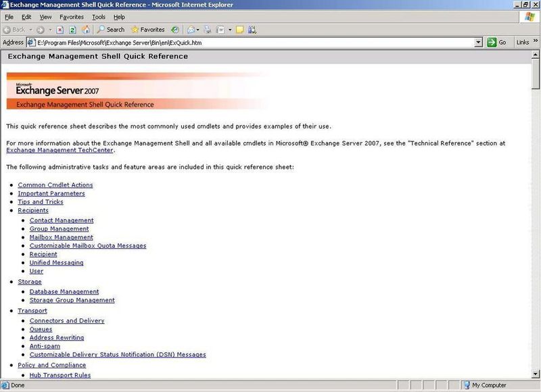
Task: Click the Windows flag logo icon
Action: tap(530, 17)
